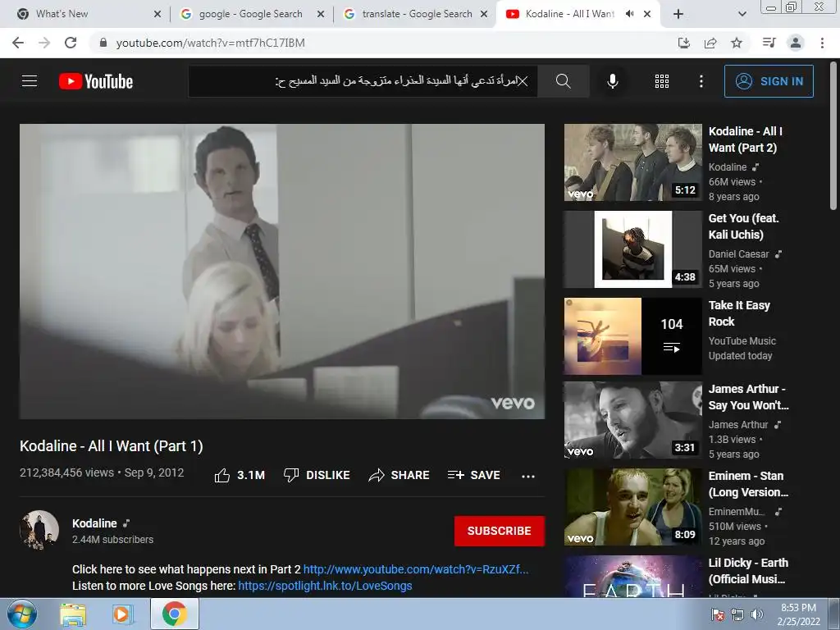This screenshot has height=630, width=840.
Task: Open the YouTube apps grid
Action: point(662,81)
